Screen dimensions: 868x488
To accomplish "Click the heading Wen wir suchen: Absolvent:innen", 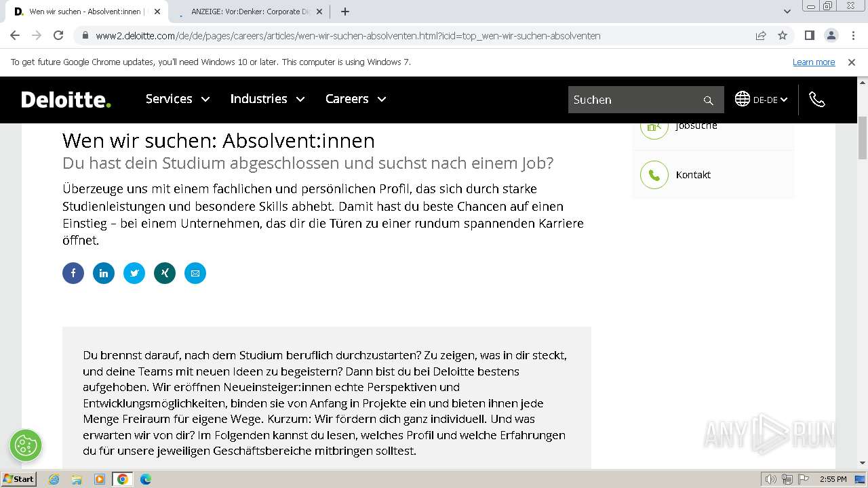I will [218, 141].
